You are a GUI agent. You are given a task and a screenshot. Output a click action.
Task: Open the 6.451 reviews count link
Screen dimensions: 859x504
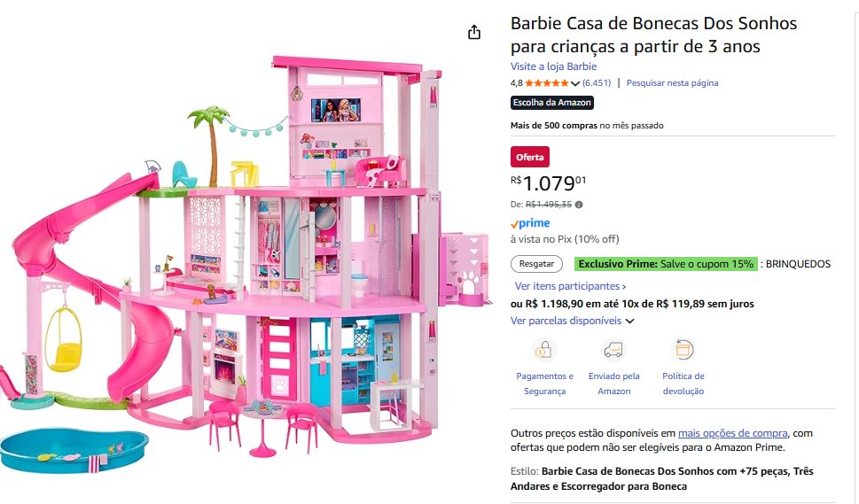pyautogui.click(x=597, y=83)
